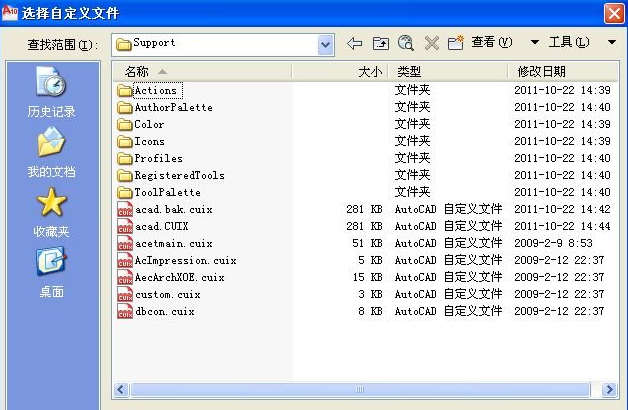
Task: Click the date 2009-2-9 8:53
Action: pos(553,243)
